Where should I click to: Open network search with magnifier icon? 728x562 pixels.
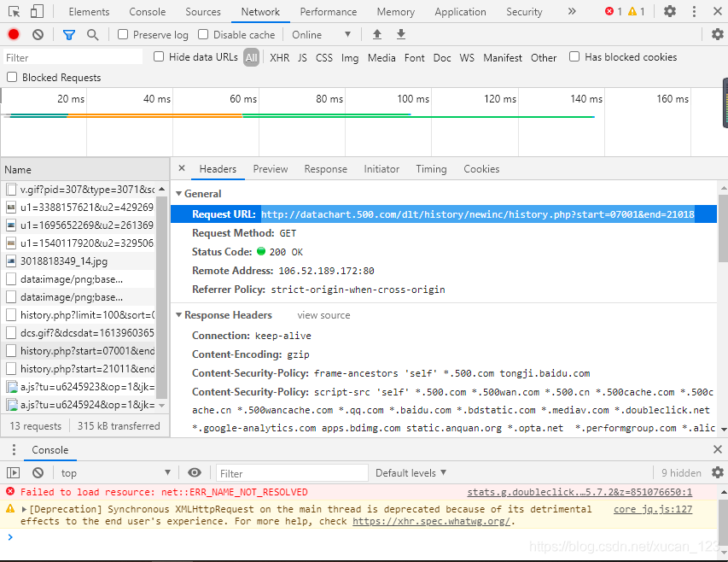(92, 34)
